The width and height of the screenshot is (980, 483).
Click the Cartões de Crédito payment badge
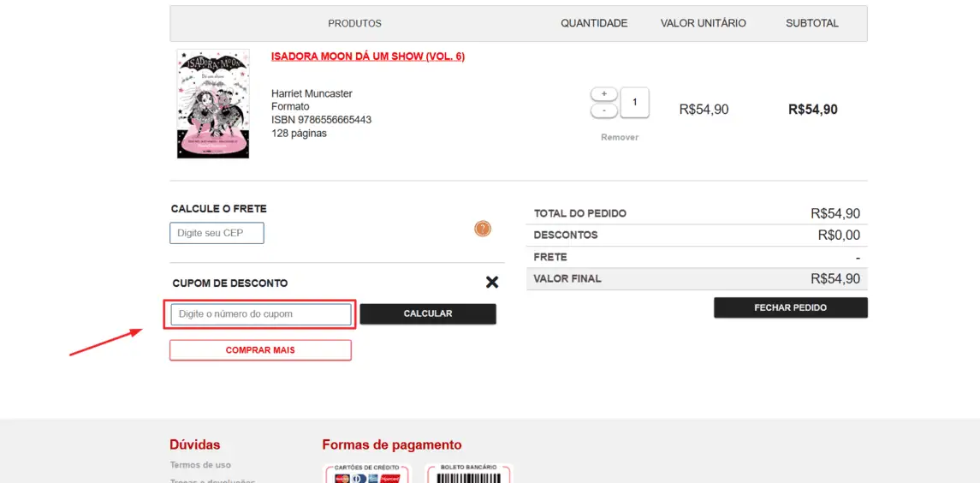367,474
